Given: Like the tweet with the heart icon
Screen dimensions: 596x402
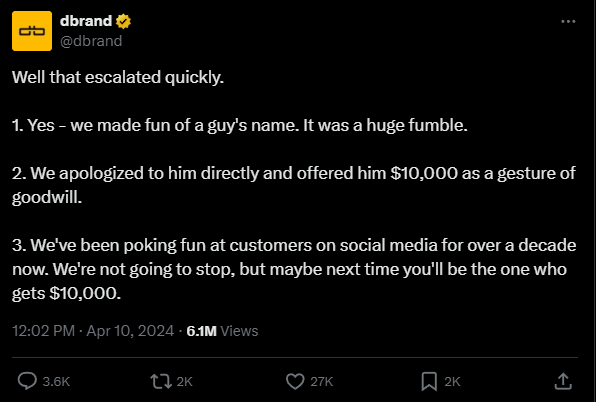Looking at the screenshot, I should (295, 381).
